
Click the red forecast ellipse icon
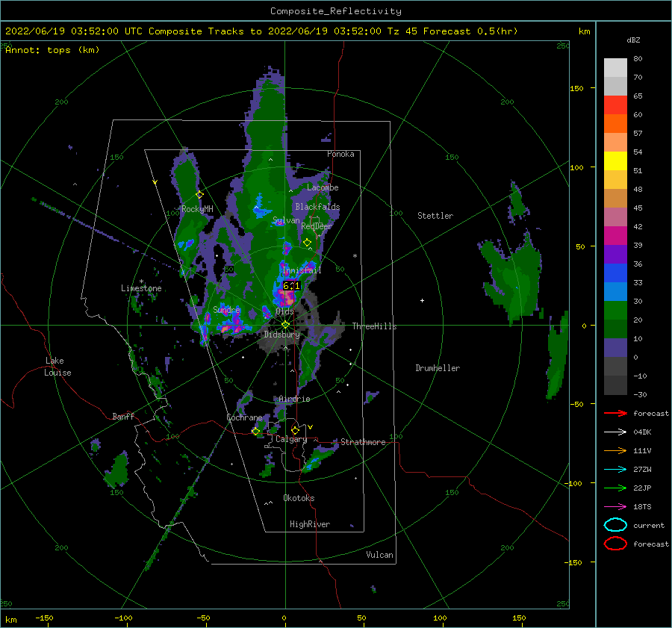(x=615, y=544)
